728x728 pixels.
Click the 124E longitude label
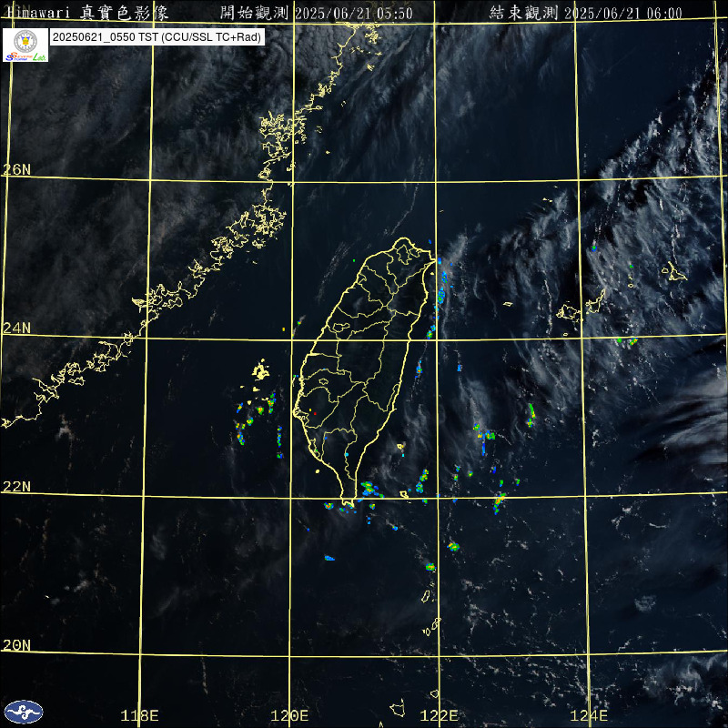pos(589,715)
